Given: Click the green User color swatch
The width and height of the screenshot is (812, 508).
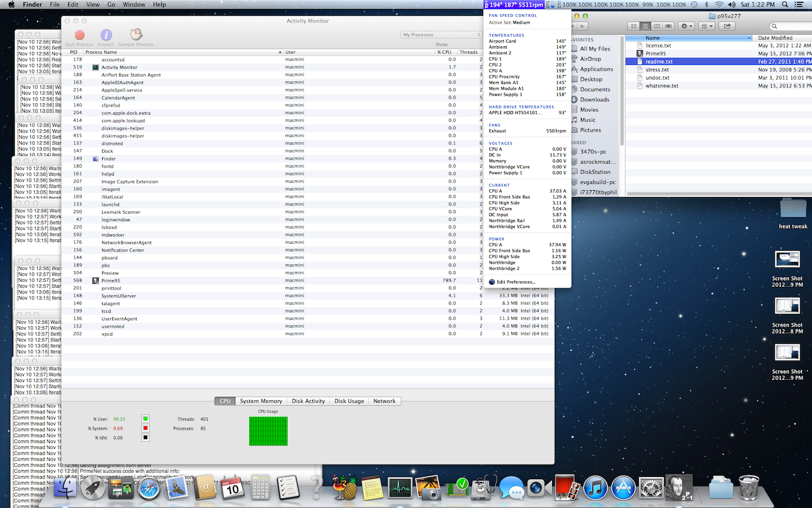Looking at the screenshot, I should pyautogui.click(x=145, y=419).
